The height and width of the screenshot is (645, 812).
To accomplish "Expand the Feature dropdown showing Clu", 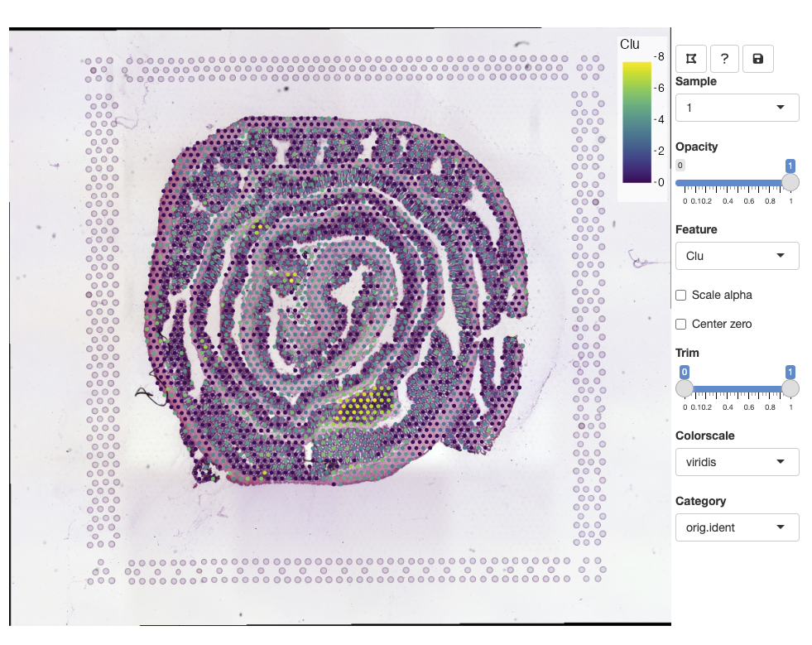I will click(x=737, y=256).
